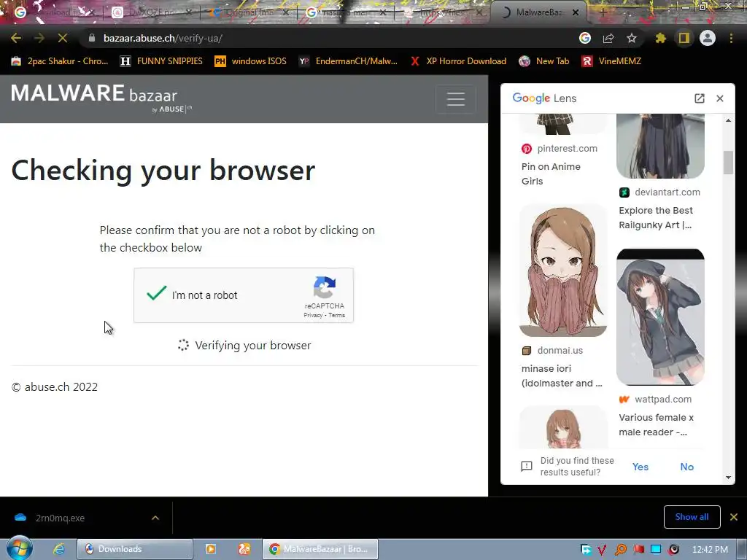Click the red V tray icon
This screenshot has height=560, width=747.
pyautogui.click(x=602, y=550)
